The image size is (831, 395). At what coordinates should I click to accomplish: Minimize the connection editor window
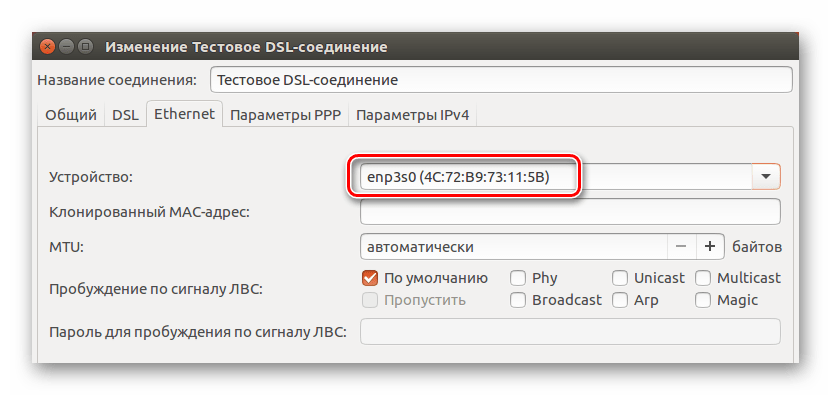coord(67,47)
